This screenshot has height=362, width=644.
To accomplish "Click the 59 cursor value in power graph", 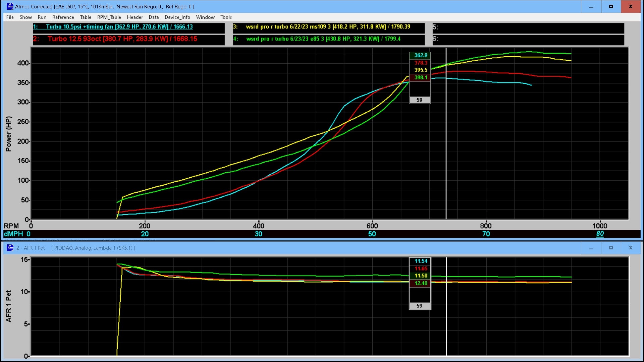I will click(x=419, y=100).
